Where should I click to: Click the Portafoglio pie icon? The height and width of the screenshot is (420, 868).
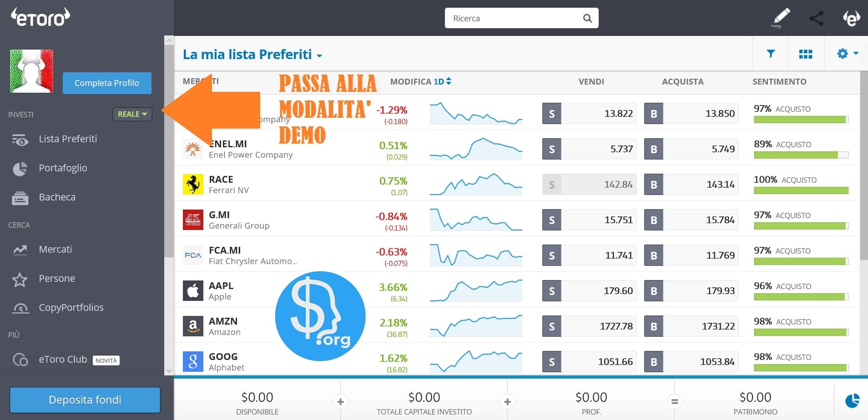tap(20, 169)
